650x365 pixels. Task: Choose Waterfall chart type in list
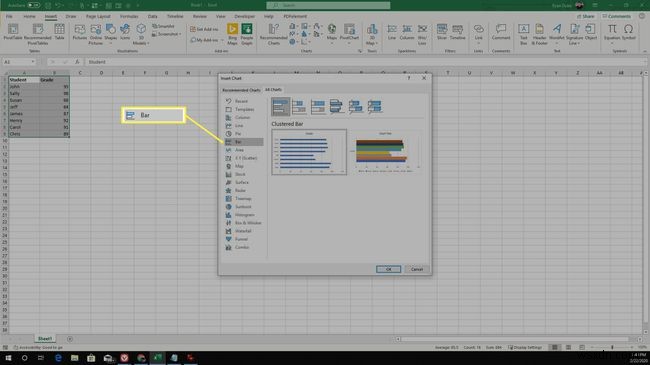[x=243, y=231]
